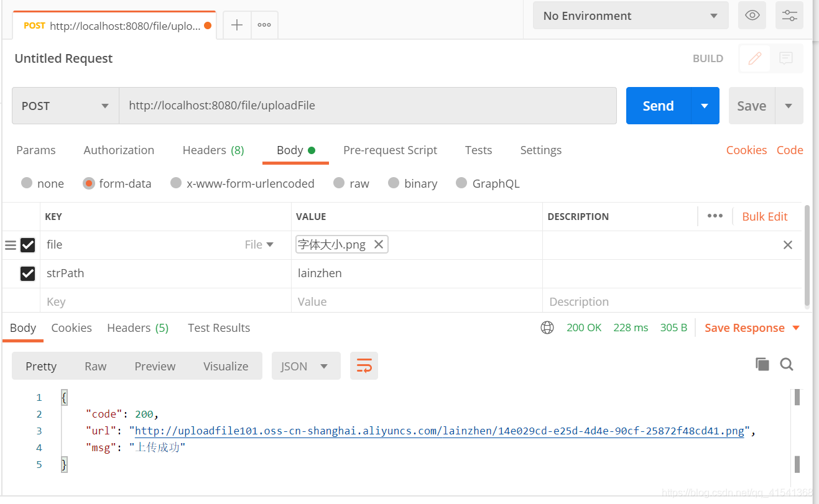Open a new request tab with plus icon
The width and height of the screenshot is (819, 504).
pyautogui.click(x=237, y=25)
